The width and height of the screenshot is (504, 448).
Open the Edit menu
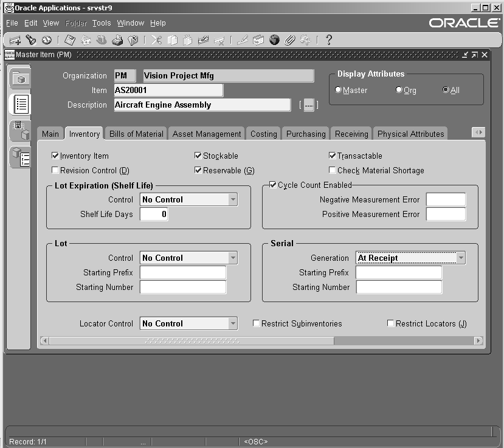click(x=31, y=23)
